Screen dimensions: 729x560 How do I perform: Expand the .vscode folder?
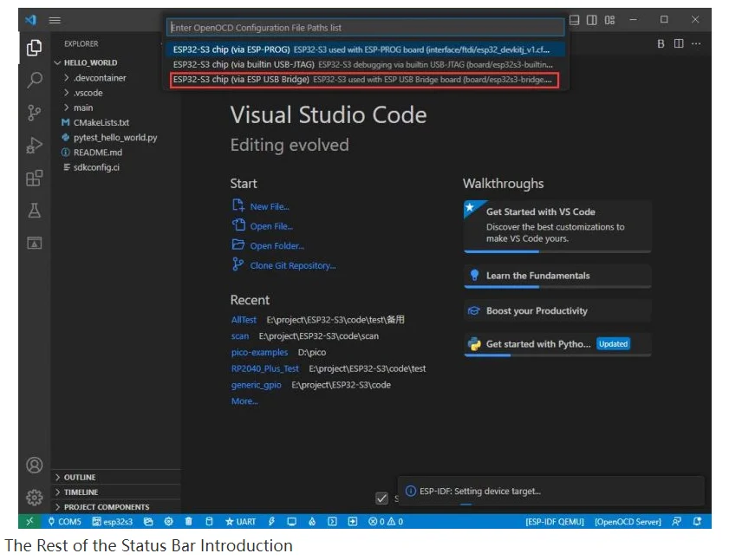pos(88,93)
